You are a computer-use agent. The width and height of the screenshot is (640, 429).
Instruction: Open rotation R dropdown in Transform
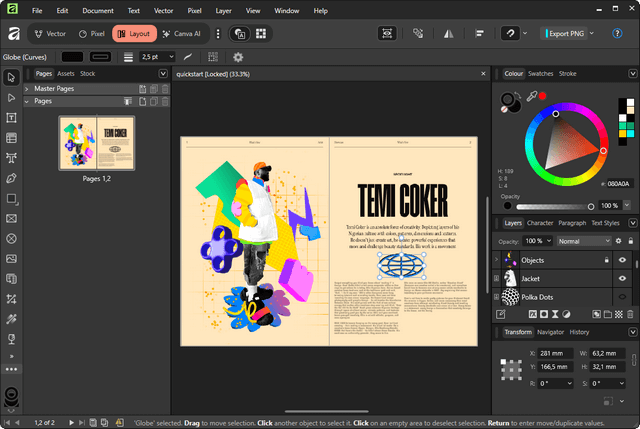569,383
